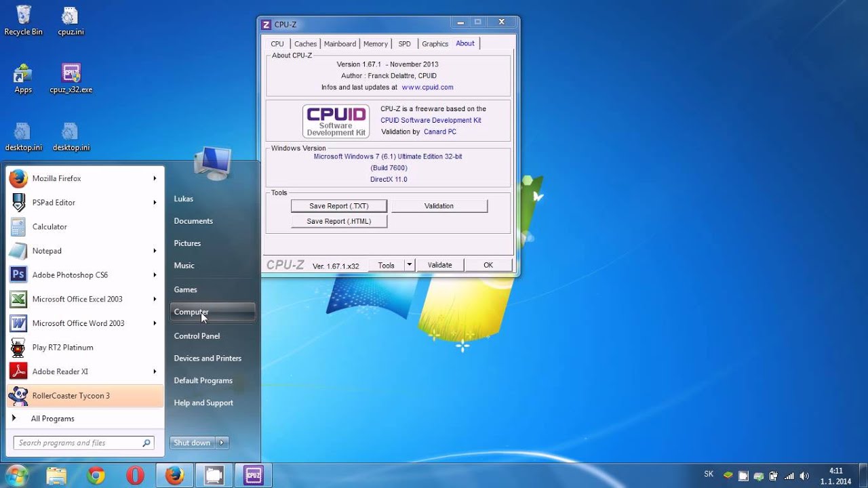Click the PSPad Editor icon in Start menu
This screenshot has height=488, width=868.
point(18,203)
